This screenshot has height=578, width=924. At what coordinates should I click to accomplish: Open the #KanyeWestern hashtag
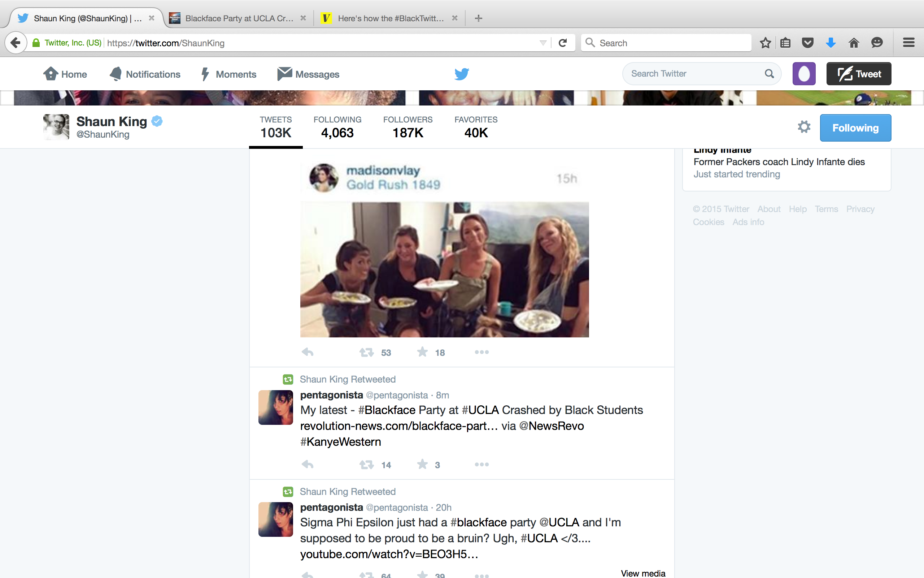[x=341, y=442]
